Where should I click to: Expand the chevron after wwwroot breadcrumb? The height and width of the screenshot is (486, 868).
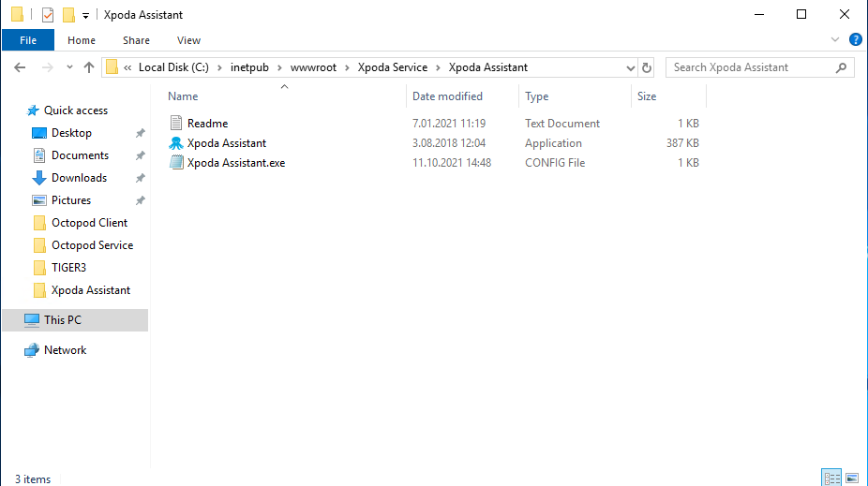pos(347,67)
